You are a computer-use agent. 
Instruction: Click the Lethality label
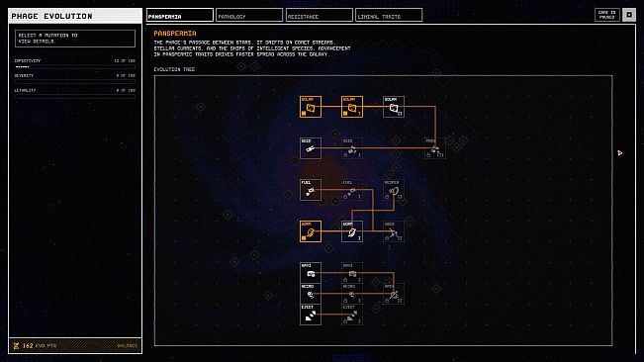tap(25, 90)
